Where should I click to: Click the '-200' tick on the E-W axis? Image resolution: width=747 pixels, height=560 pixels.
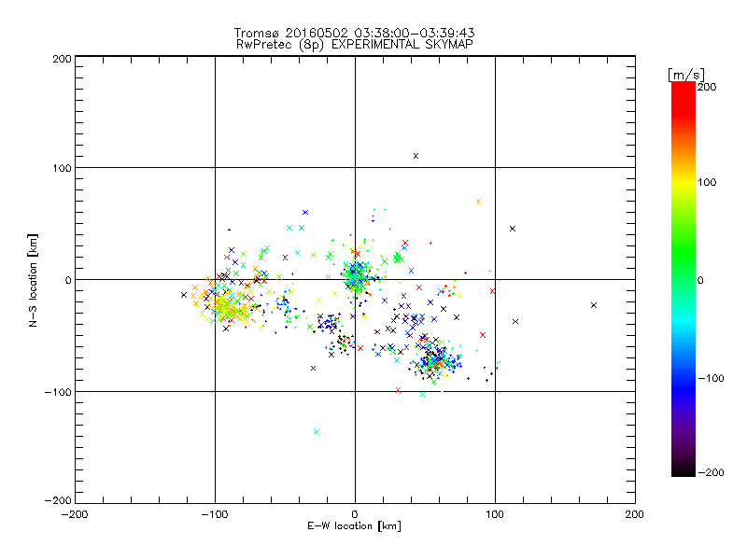click(75, 514)
